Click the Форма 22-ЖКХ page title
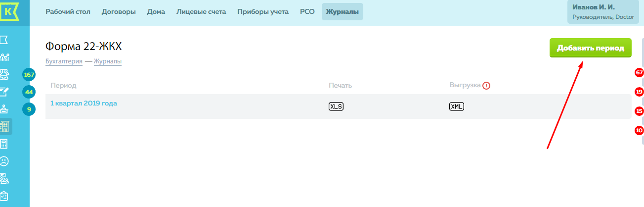Screen dimensions: 644x207 tap(84, 46)
